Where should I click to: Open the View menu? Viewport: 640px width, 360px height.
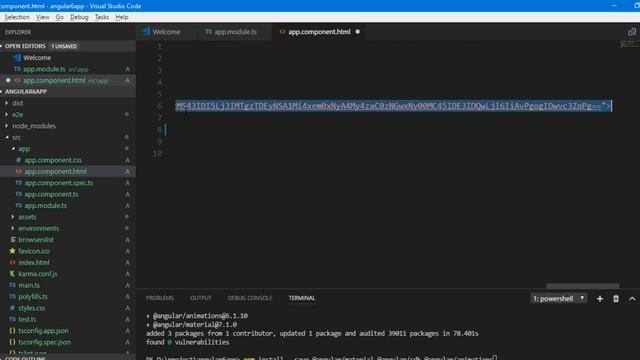coord(42,17)
